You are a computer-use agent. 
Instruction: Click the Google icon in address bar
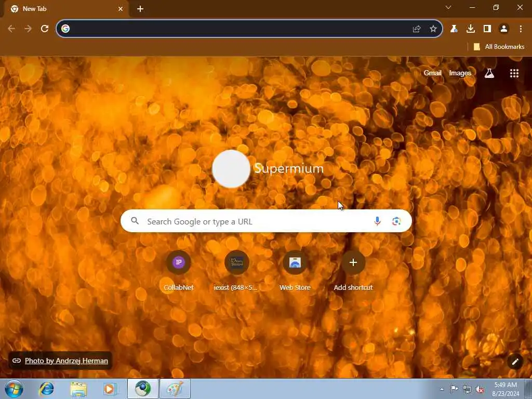click(65, 29)
